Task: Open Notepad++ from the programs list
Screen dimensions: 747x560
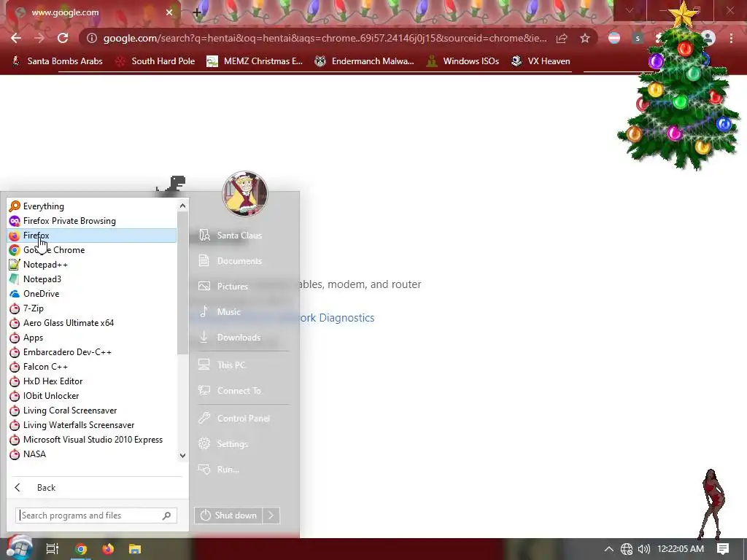Action: coord(91,265)
